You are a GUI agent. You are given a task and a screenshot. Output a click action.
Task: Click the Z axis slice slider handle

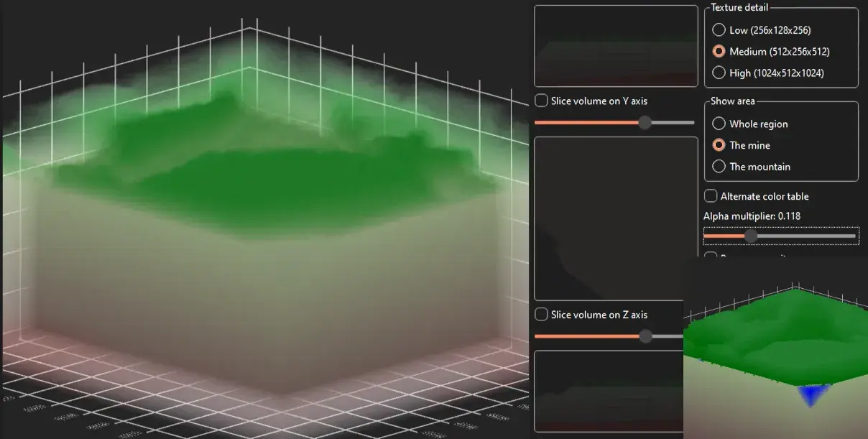tap(646, 336)
